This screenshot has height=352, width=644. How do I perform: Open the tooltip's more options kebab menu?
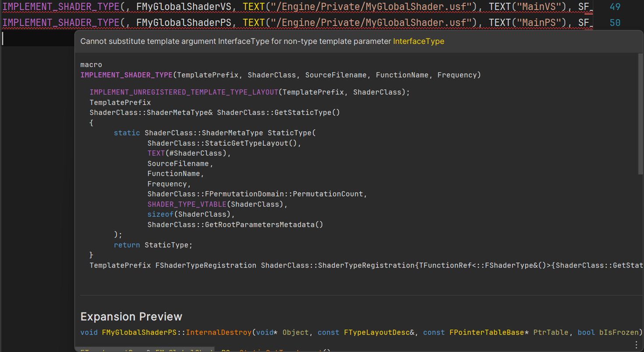[x=636, y=345]
